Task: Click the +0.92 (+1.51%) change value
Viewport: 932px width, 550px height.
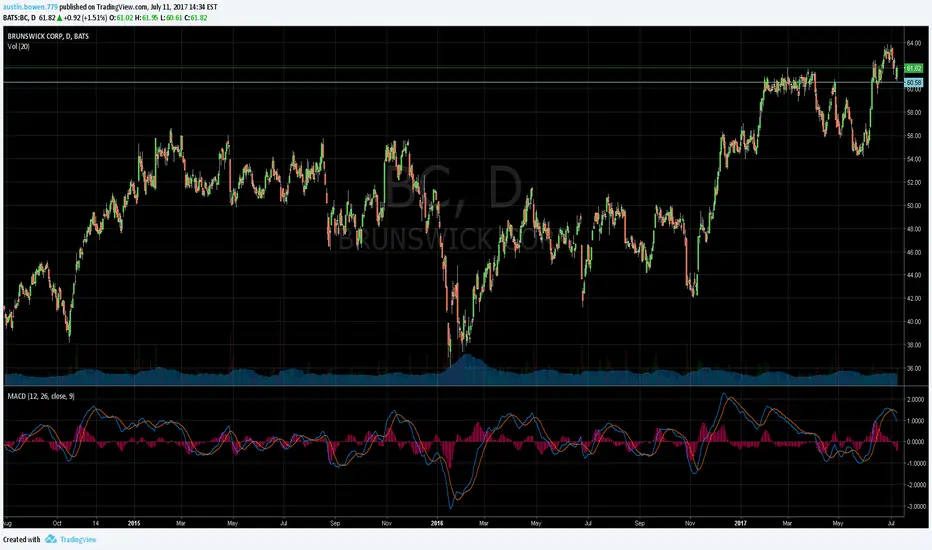Action: [x=86, y=18]
